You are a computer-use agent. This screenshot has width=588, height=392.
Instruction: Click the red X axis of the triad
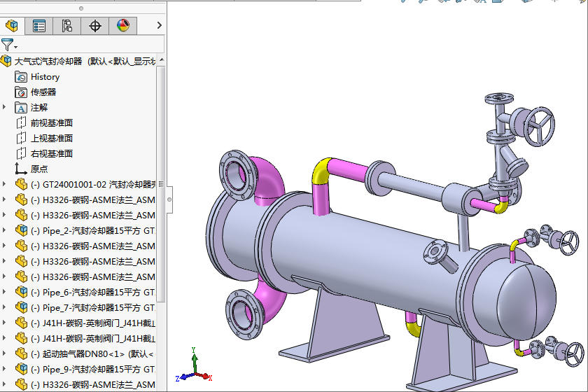205,376
